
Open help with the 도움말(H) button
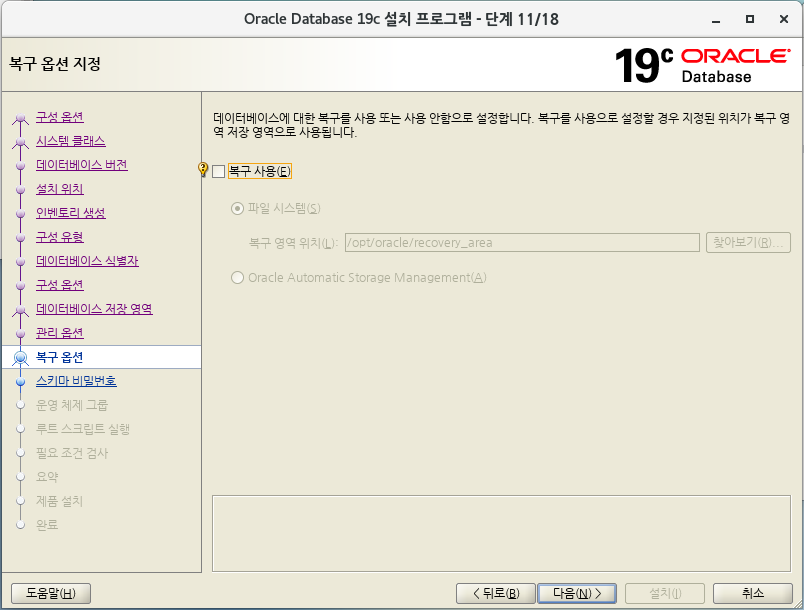[x=51, y=594]
